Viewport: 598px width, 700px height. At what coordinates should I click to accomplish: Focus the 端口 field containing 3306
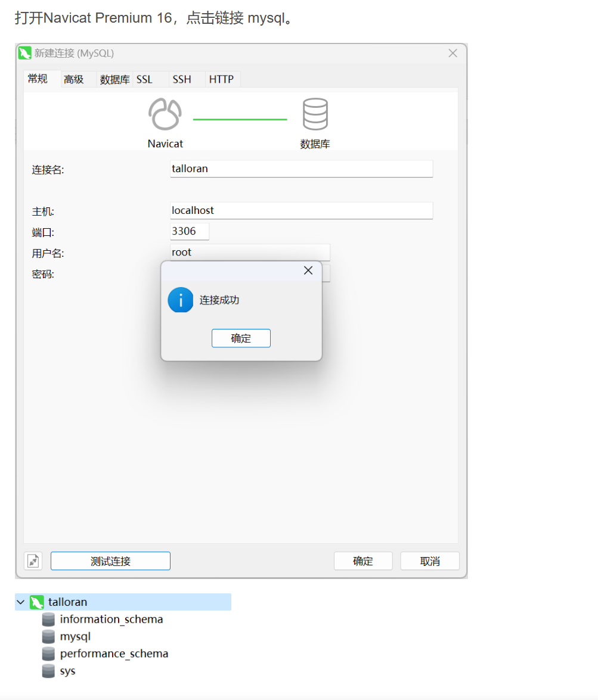(190, 231)
